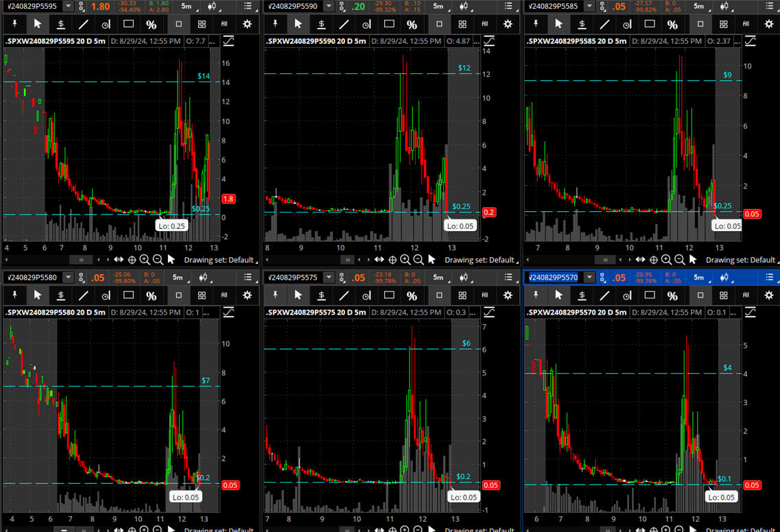
Task: Select the price level tool in P5590 chart
Action: click(x=321, y=24)
